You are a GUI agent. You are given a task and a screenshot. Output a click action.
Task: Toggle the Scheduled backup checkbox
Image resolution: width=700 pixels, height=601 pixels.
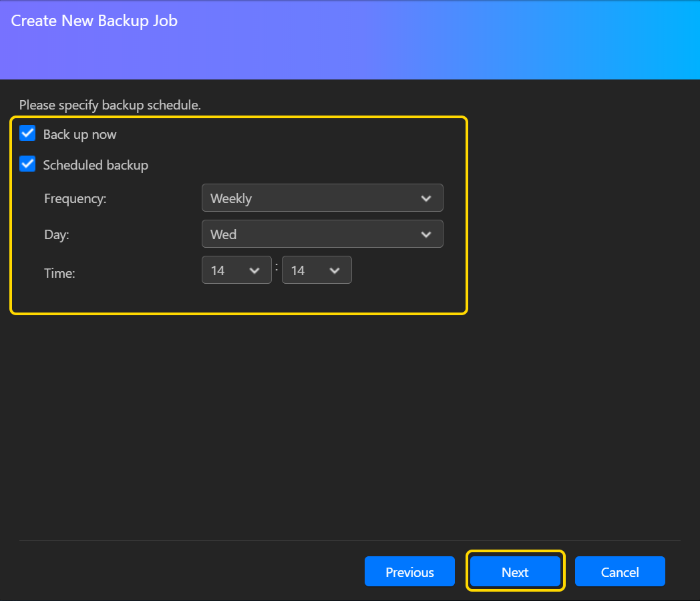[x=27, y=164]
